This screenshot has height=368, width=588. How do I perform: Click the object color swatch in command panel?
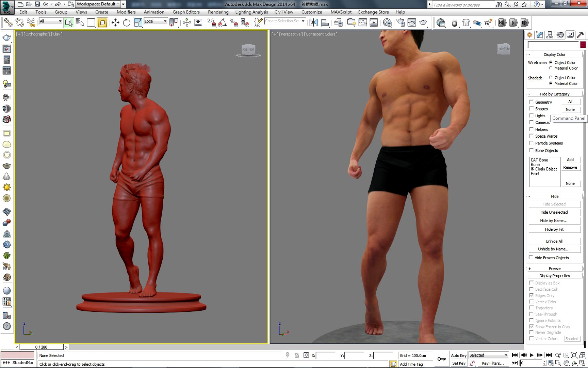pyautogui.click(x=583, y=45)
